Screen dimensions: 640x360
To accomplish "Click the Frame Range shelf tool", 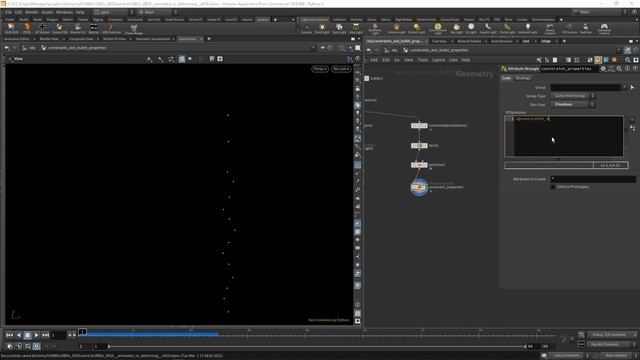I will (x=133, y=29).
